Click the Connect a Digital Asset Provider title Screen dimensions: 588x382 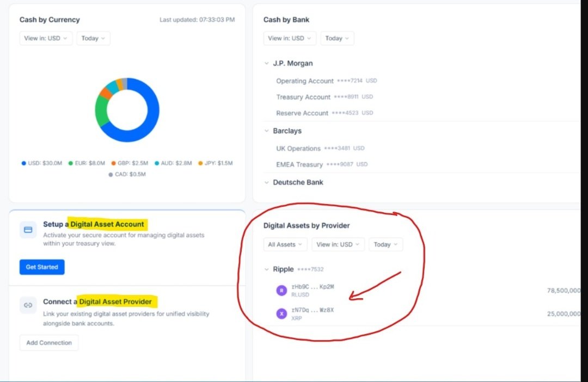97,302
